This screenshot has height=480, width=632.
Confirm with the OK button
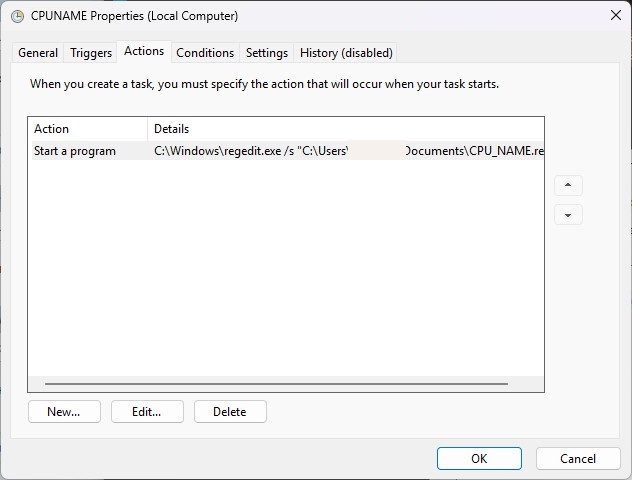coord(479,458)
